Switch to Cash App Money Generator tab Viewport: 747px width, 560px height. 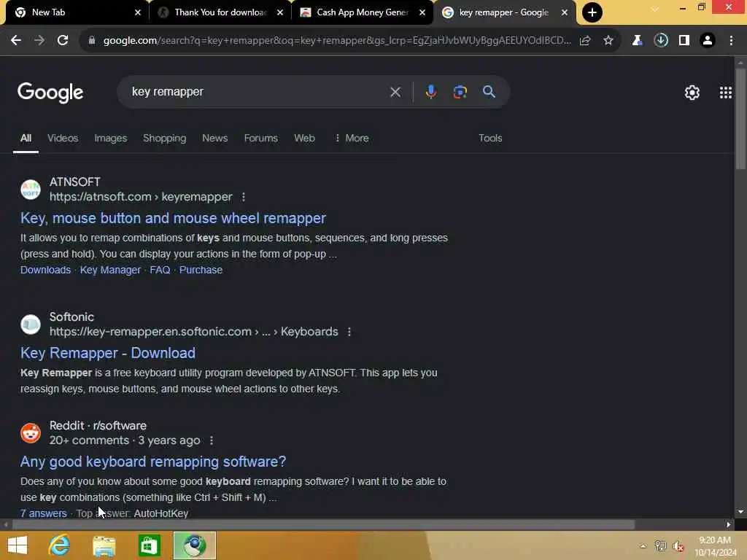pyautogui.click(x=362, y=12)
